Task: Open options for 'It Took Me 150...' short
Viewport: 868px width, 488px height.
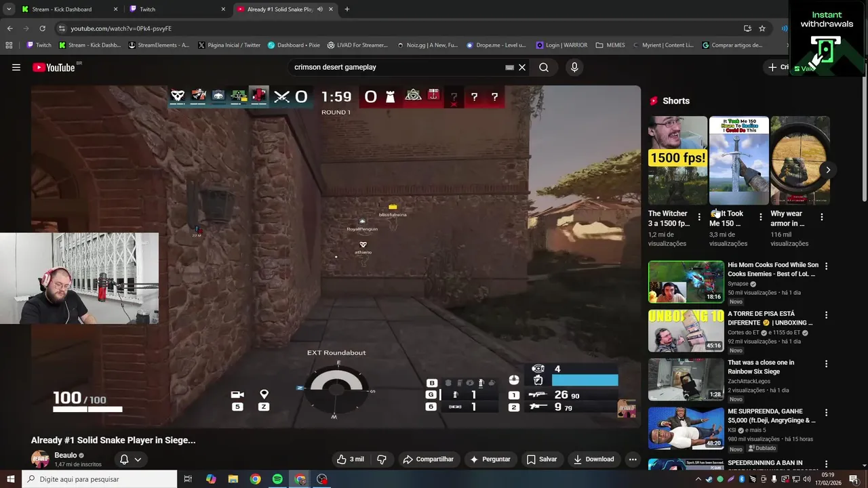Action: (x=760, y=217)
